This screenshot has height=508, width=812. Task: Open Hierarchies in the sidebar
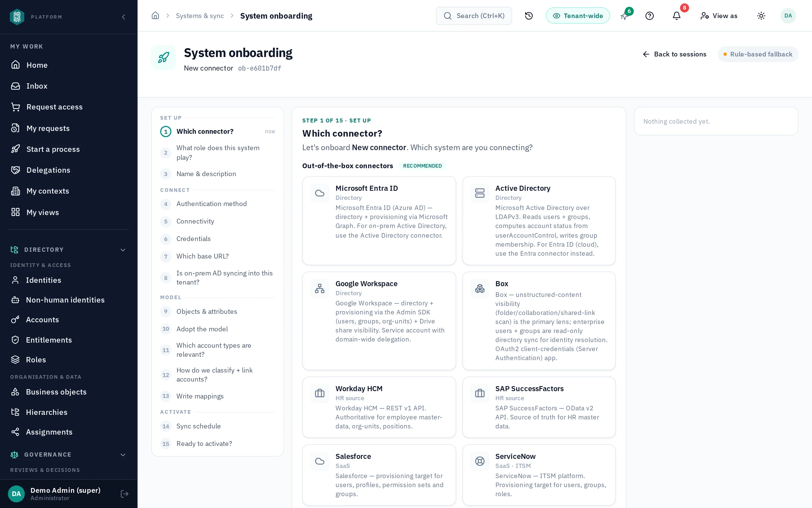(x=69, y=412)
